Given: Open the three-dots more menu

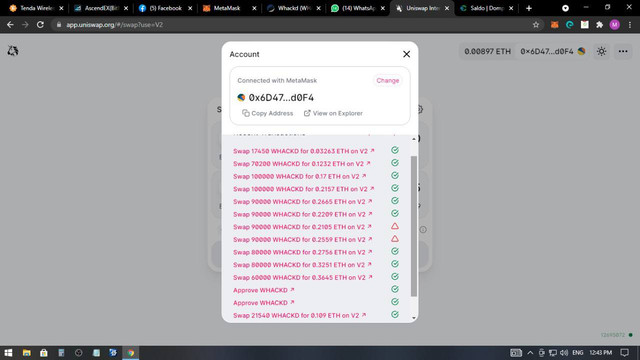Looking at the screenshot, I should (x=623, y=51).
